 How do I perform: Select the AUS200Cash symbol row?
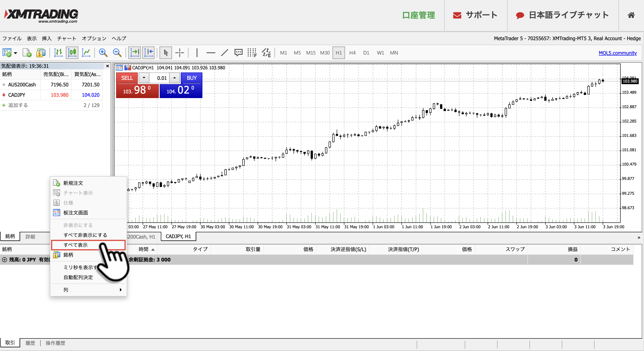click(x=51, y=84)
